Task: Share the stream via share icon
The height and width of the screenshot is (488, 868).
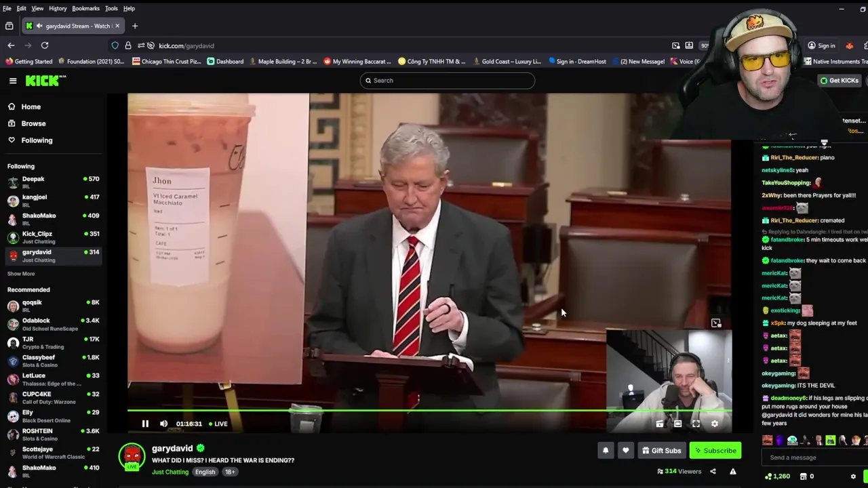Action: (713, 471)
